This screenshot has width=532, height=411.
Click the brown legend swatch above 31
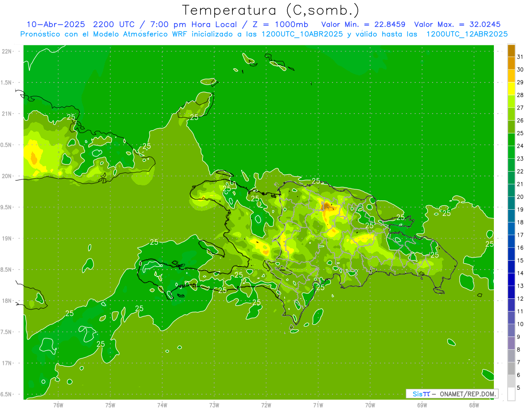511,51
